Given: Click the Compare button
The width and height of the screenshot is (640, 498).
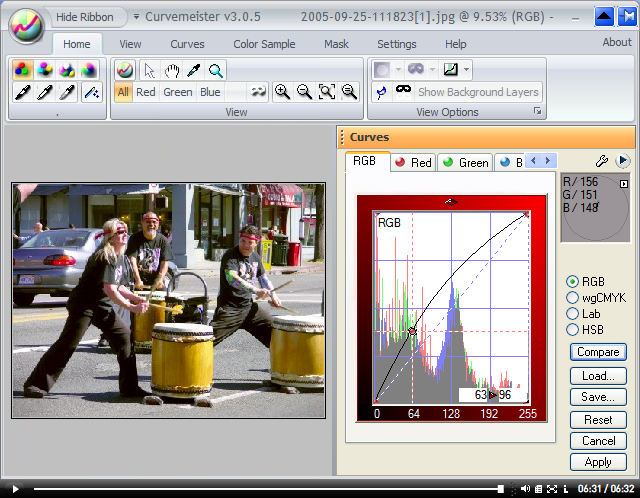Looking at the screenshot, I should (x=598, y=352).
